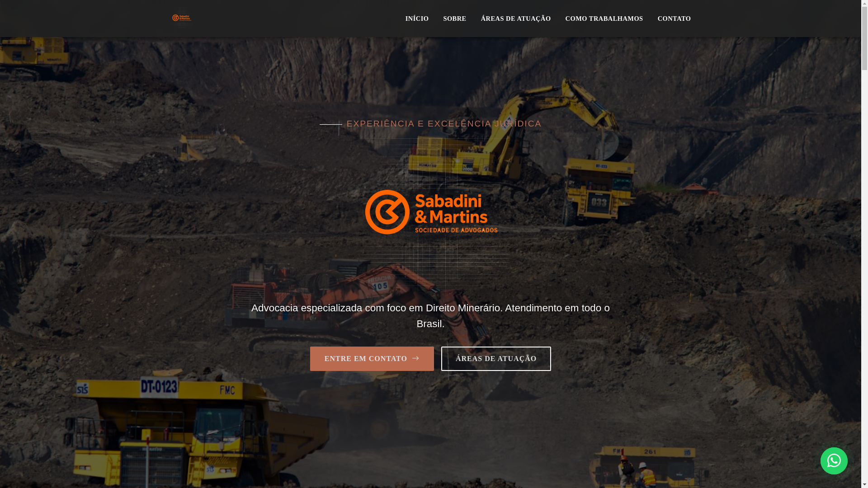Click the Sociedade de Advogados subtitle in logo

pos(456,230)
